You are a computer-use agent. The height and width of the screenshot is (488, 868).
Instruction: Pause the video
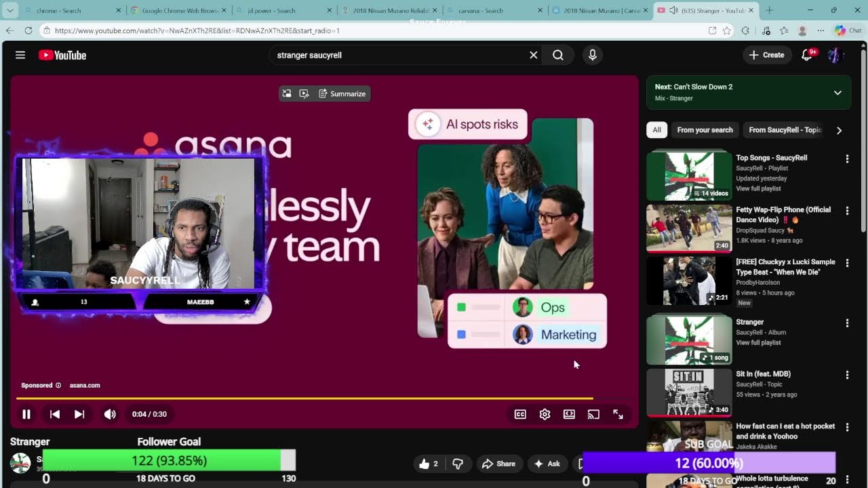coord(26,414)
